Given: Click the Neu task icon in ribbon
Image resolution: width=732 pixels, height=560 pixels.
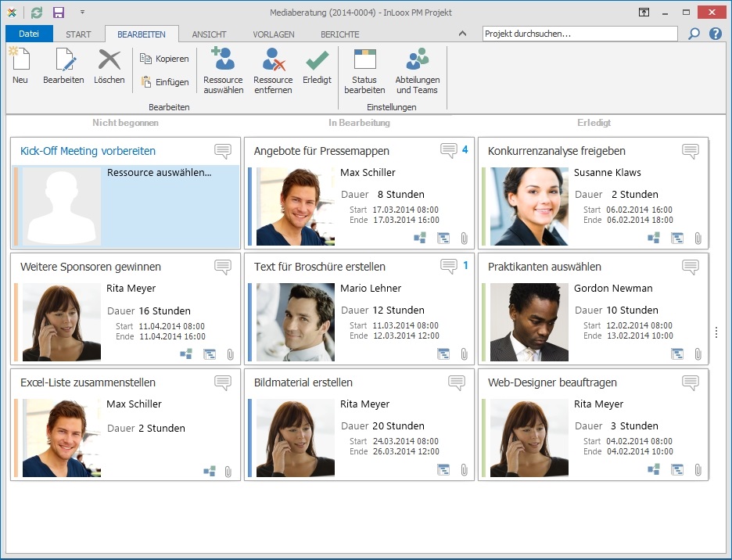Looking at the screenshot, I should (20, 66).
